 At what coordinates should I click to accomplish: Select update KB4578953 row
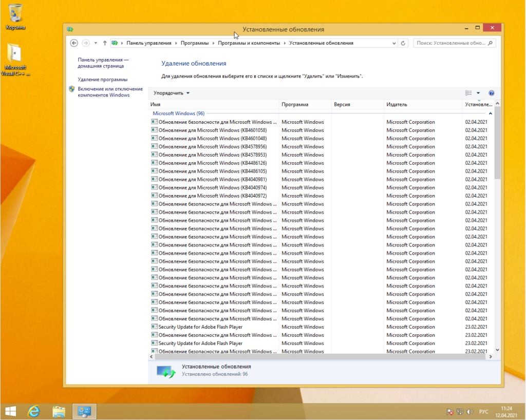pos(321,155)
